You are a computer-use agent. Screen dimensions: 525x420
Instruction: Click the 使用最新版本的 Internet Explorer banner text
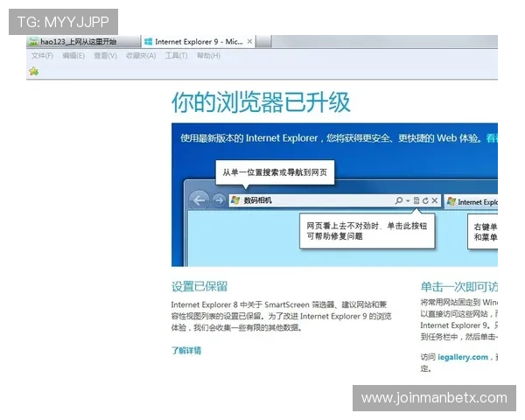pos(331,138)
